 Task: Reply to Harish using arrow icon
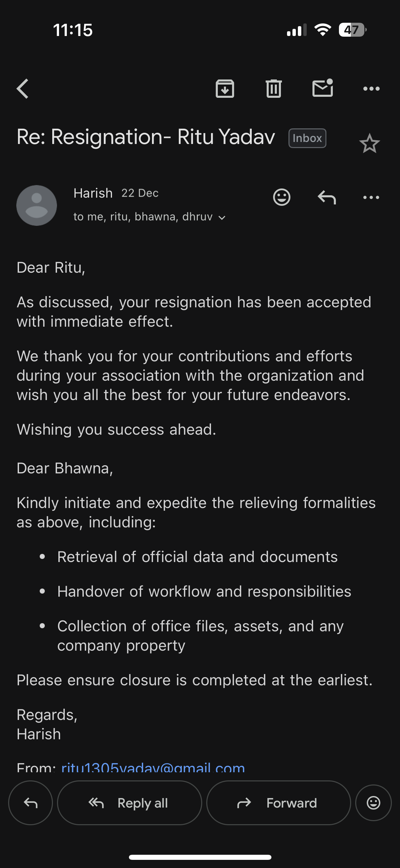(x=327, y=197)
